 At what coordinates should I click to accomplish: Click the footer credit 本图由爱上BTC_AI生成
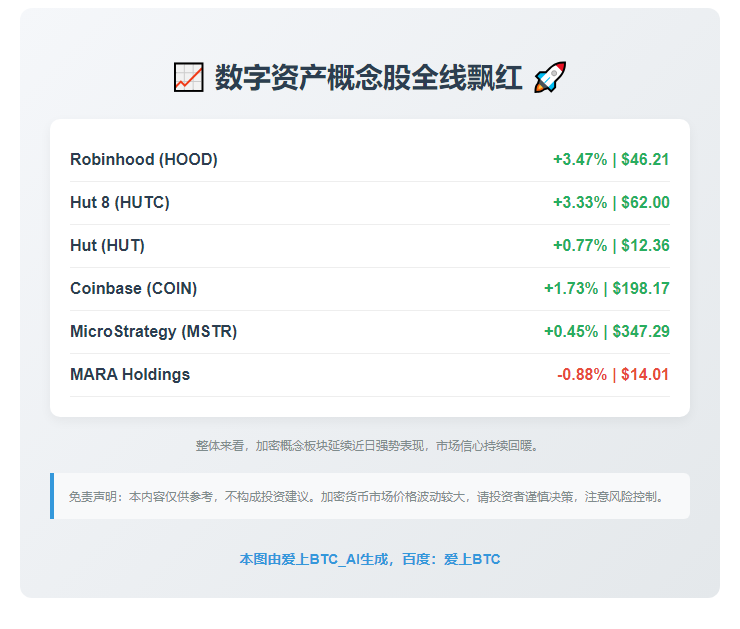click(370, 559)
